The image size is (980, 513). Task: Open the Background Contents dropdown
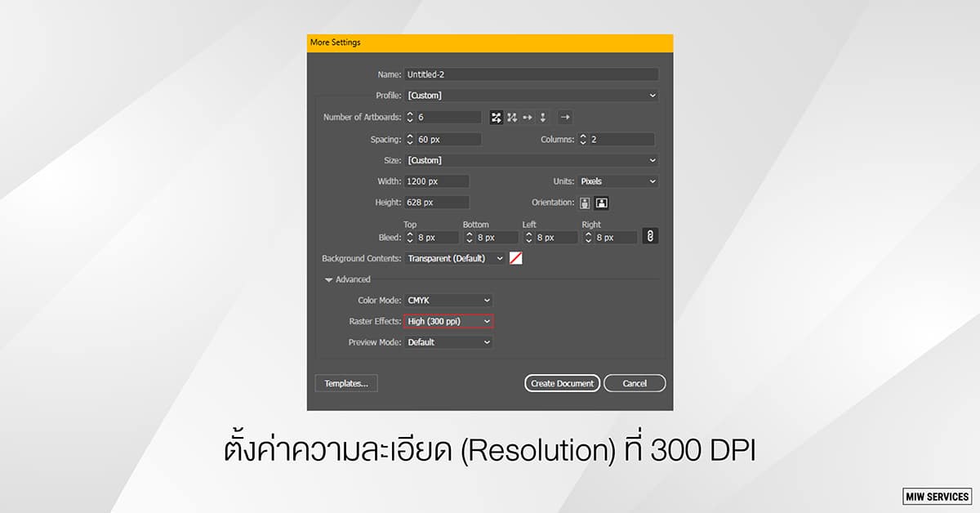pyautogui.click(x=455, y=258)
